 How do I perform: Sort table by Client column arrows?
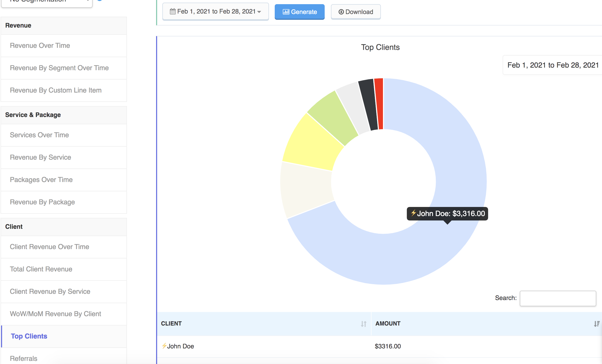click(x=363, y=324)
